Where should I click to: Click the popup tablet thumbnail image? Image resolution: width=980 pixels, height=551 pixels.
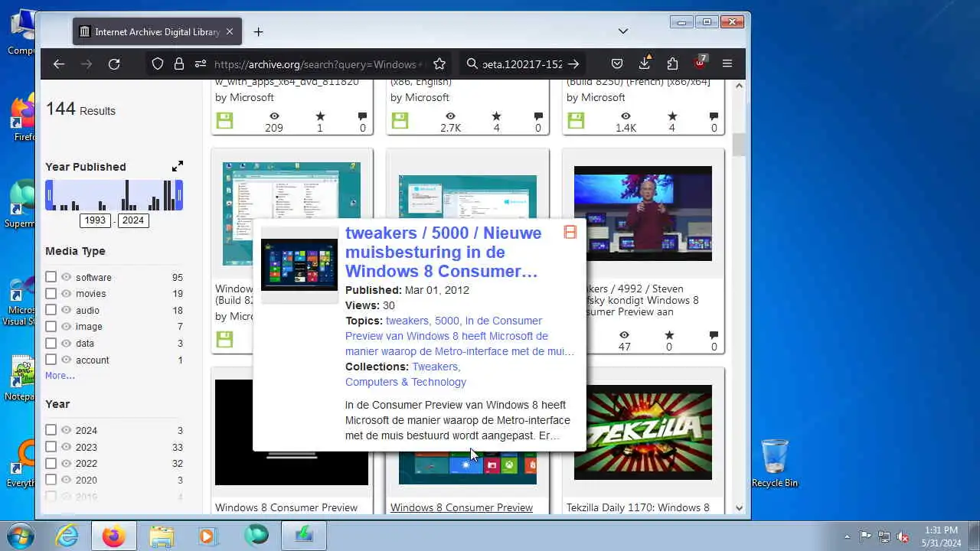299,265
